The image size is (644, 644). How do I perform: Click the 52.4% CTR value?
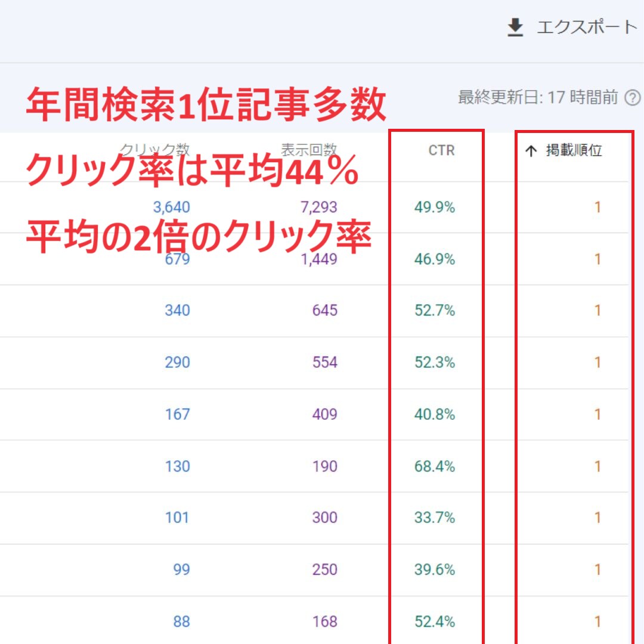(x=435, y=621)
